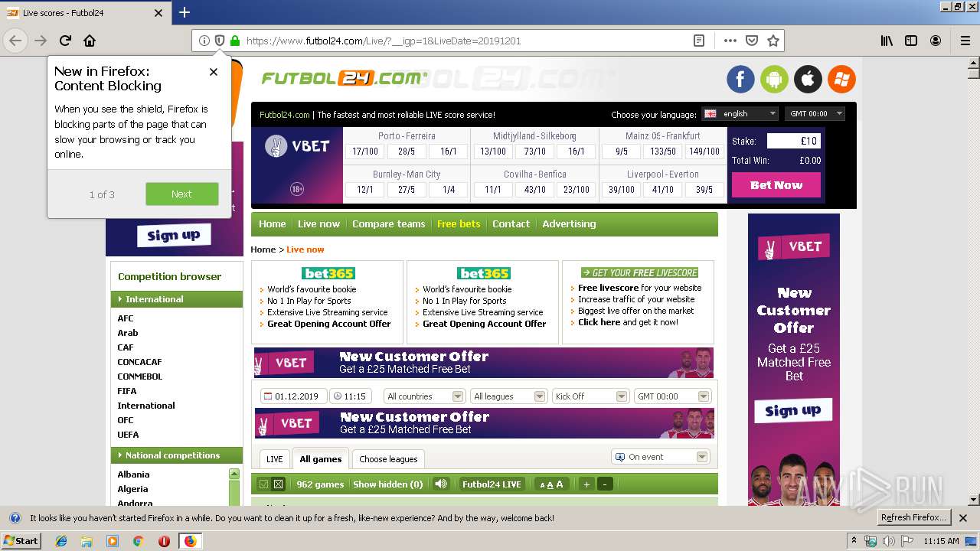
Task: Open Compare teams menu item
Action: coord(388,224)
